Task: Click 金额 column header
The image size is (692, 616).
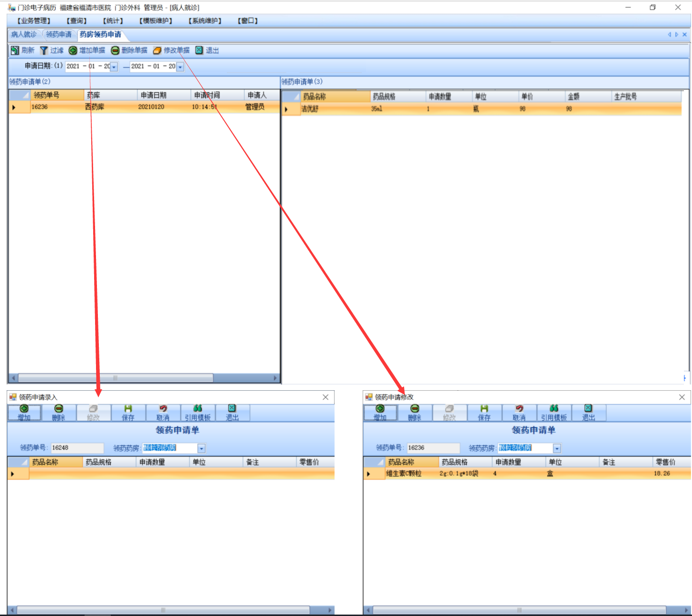Action: click(588, 96)
